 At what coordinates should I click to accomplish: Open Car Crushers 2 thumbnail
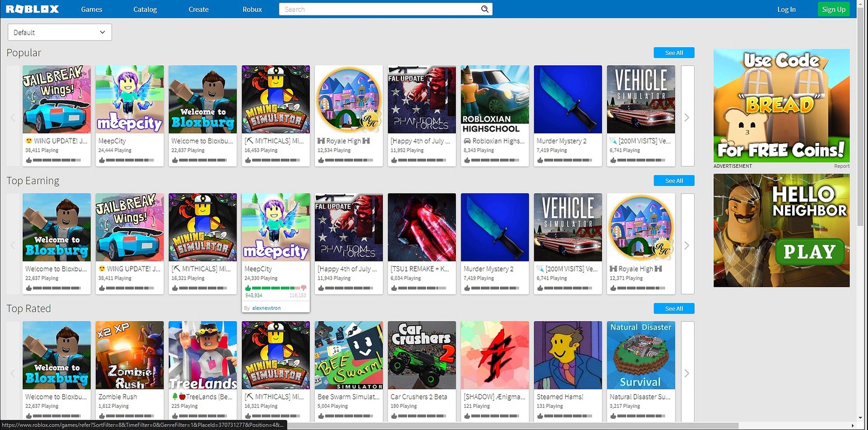422,355
